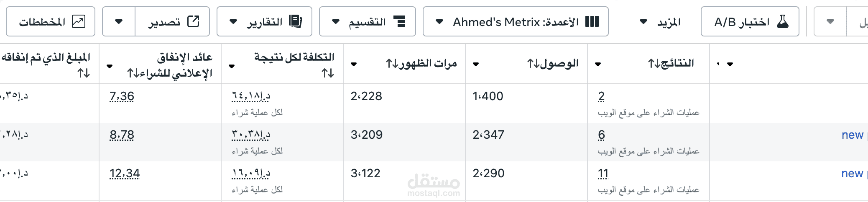868x202 pixels.
Task: Click the export (تصدير) arrow icon
Action: click(193, 21)
